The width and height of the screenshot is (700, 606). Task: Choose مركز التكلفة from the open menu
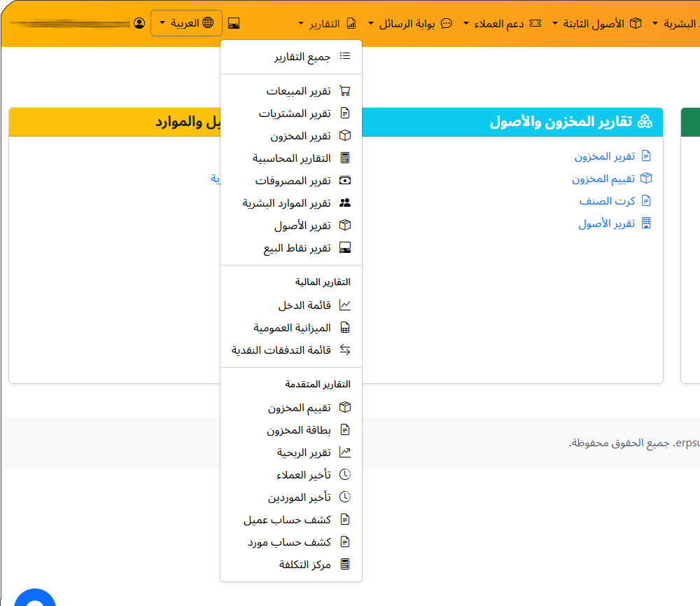306,564
